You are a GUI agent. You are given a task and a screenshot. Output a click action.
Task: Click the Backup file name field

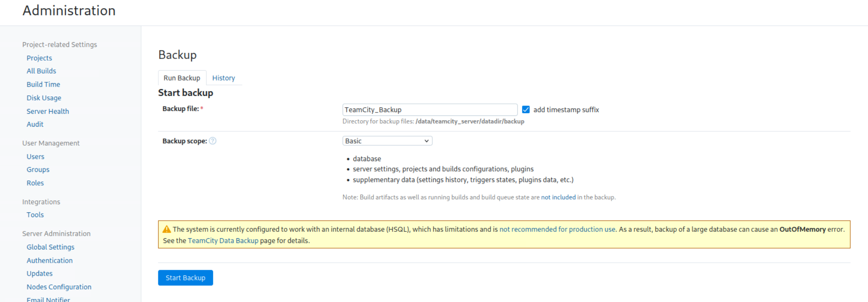(429, 110)
